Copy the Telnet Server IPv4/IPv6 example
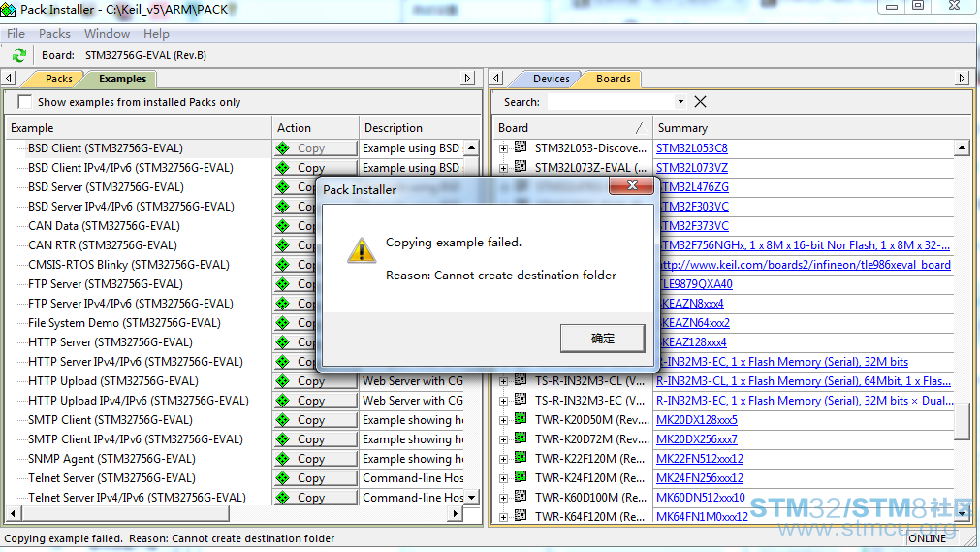The width and height of the screenshot is (980, 552). click(316, 498)
